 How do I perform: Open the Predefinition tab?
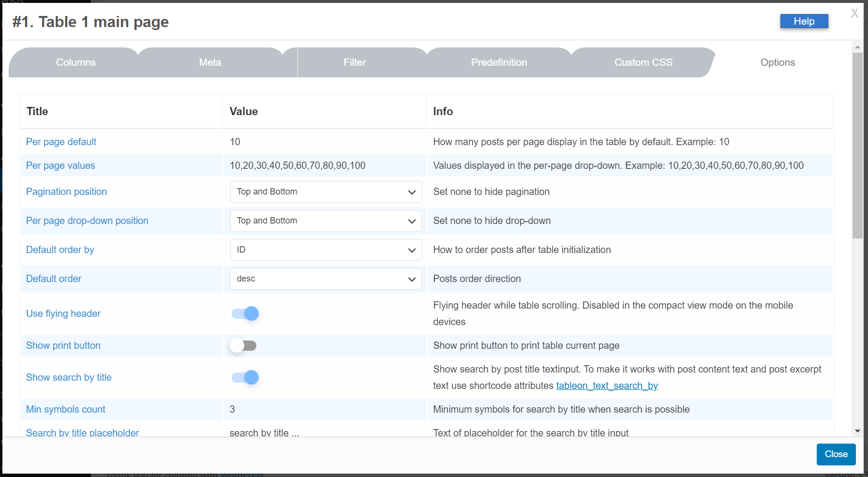(499, 62)
